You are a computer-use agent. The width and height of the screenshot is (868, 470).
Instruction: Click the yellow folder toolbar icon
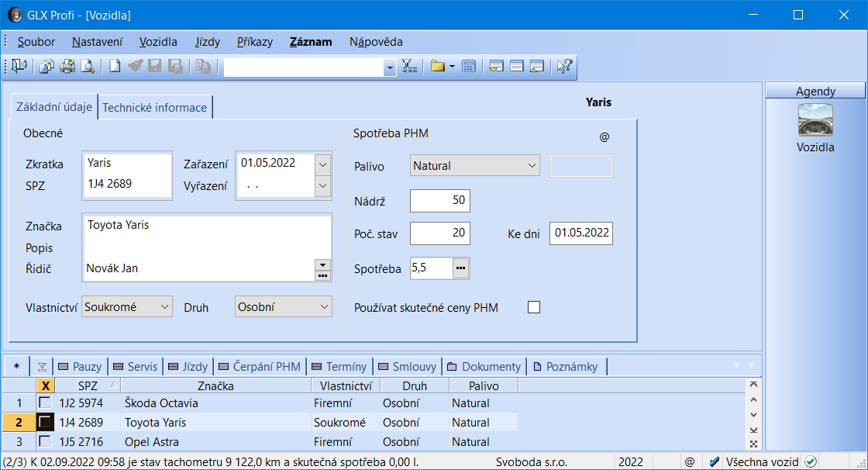(x=438, y=67)
